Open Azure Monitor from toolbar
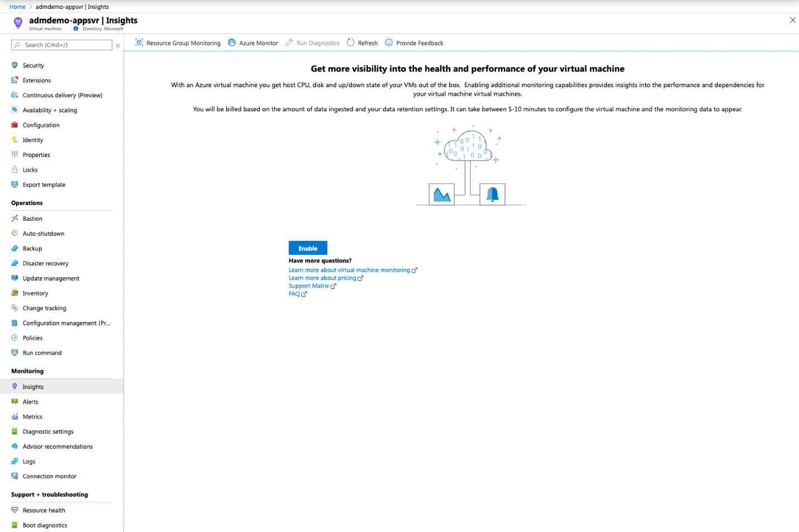 click(x=253, y=43)
